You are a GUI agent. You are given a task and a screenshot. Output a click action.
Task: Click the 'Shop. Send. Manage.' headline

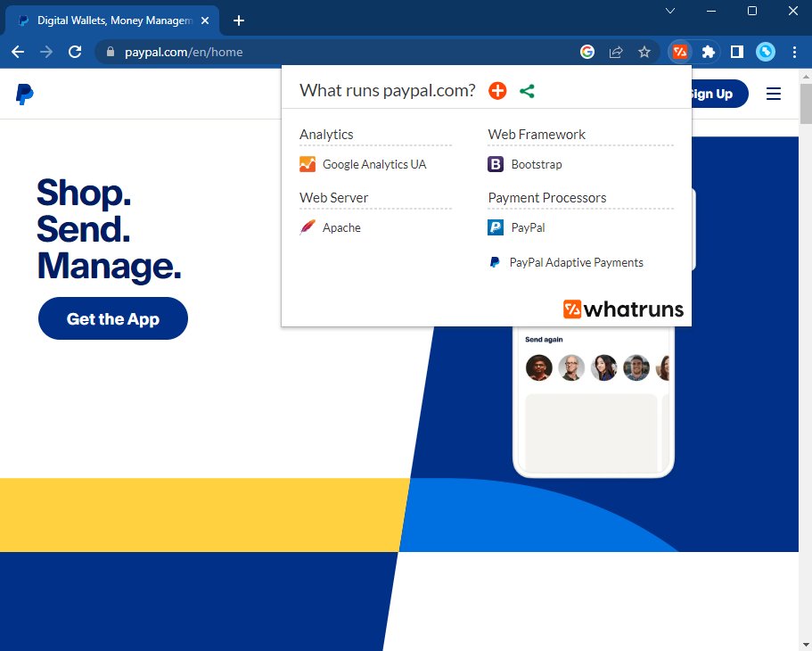coord(109,229)
